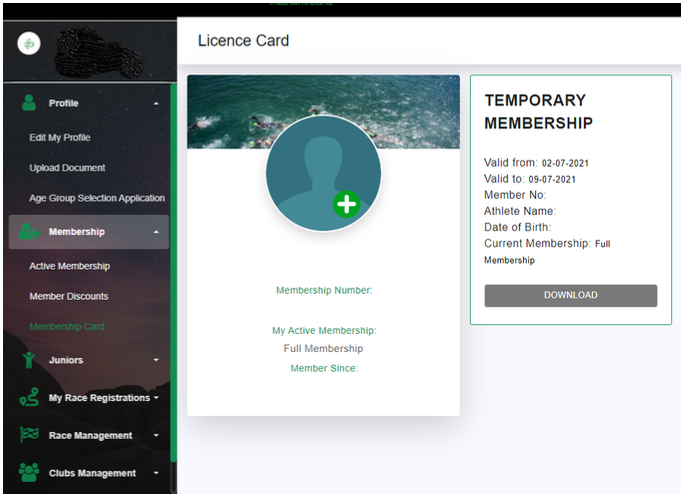684x502 pixels.
Task: Collapse the Membership section arrow
Action: pos(155,232)
